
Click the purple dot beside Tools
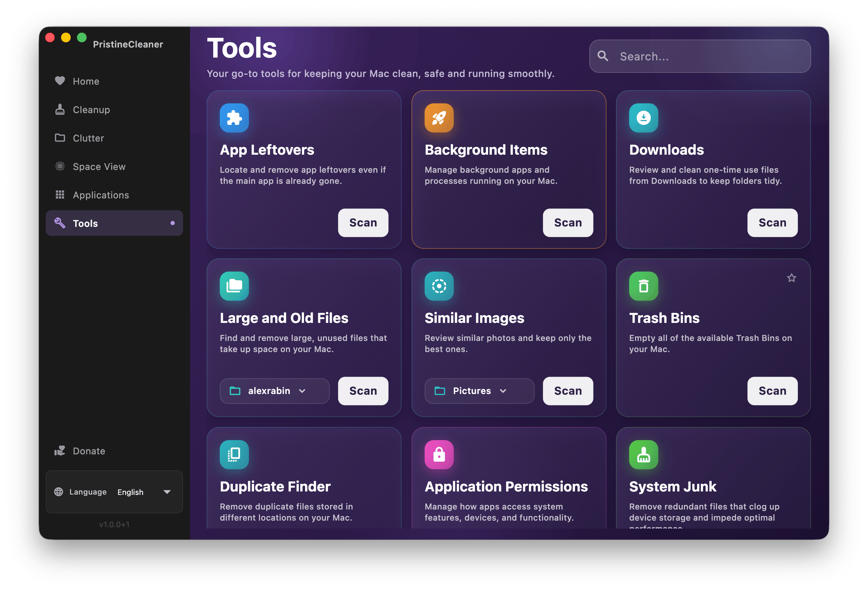(x=173, y=223)
